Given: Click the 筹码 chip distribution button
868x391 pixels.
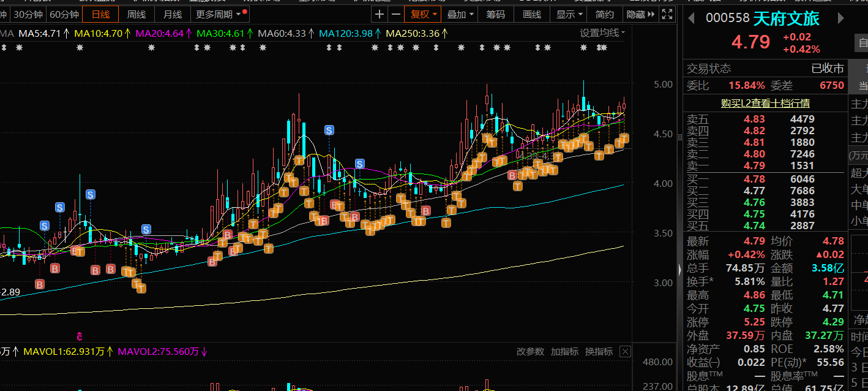Looking at the screenshot, I should (x=496, y=14).
